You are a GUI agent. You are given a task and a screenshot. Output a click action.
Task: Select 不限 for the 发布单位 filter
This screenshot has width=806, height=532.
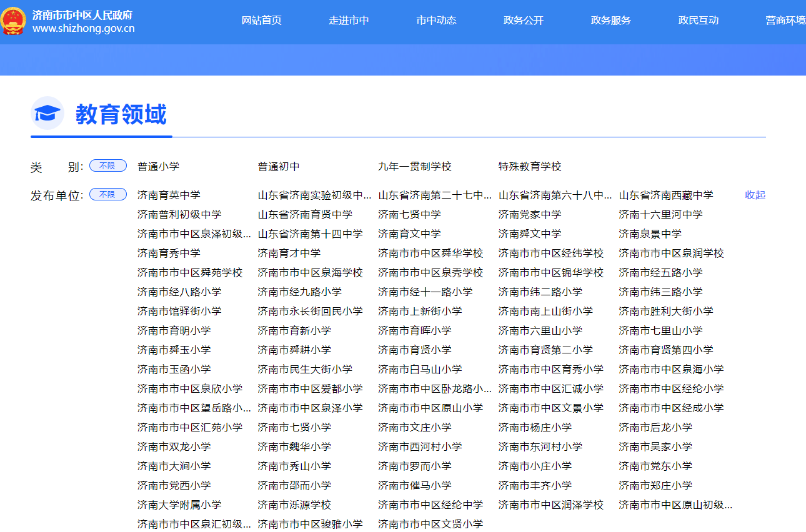(x=108, y=194)
